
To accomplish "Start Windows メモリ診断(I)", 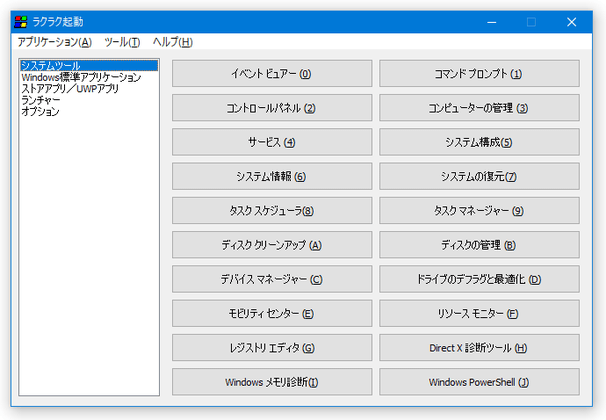I will point(272,382).
